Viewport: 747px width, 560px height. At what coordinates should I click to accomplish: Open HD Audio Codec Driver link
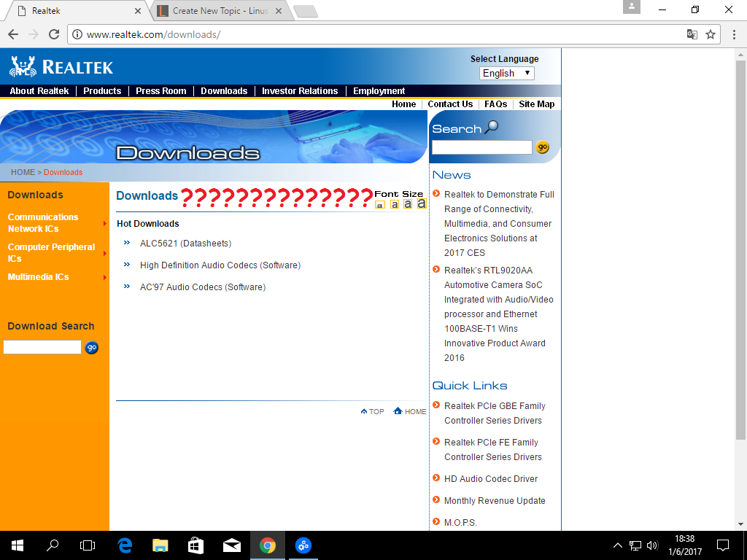[x=491, y=478]
